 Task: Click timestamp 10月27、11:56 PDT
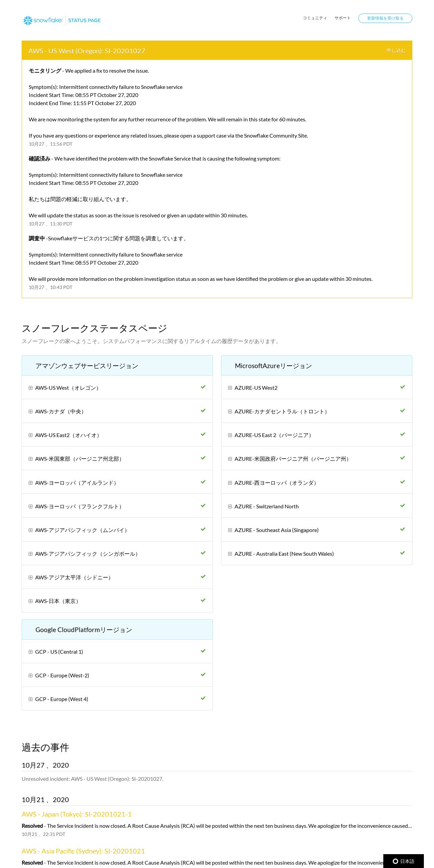coord(51,144)
